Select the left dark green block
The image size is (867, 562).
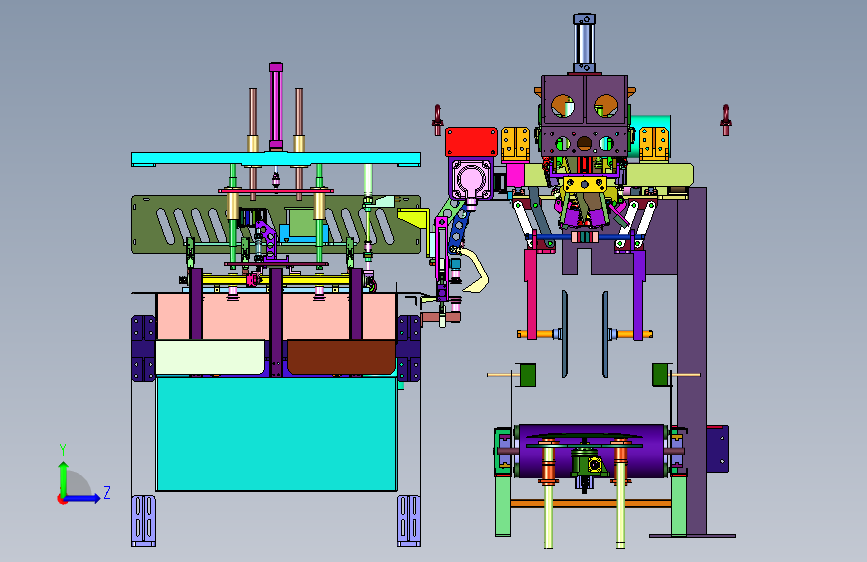[x=527, y=374]
